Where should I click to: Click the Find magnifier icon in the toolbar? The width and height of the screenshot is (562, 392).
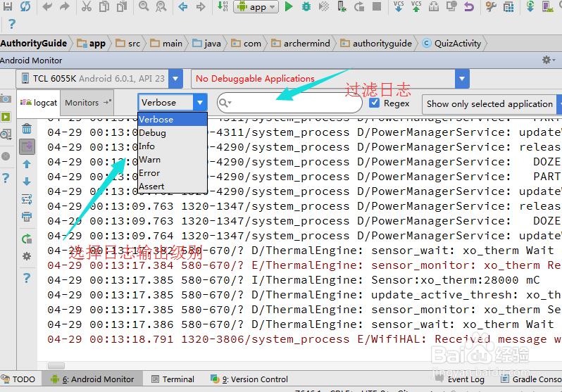pyautogui.click(x=144, y=6)
